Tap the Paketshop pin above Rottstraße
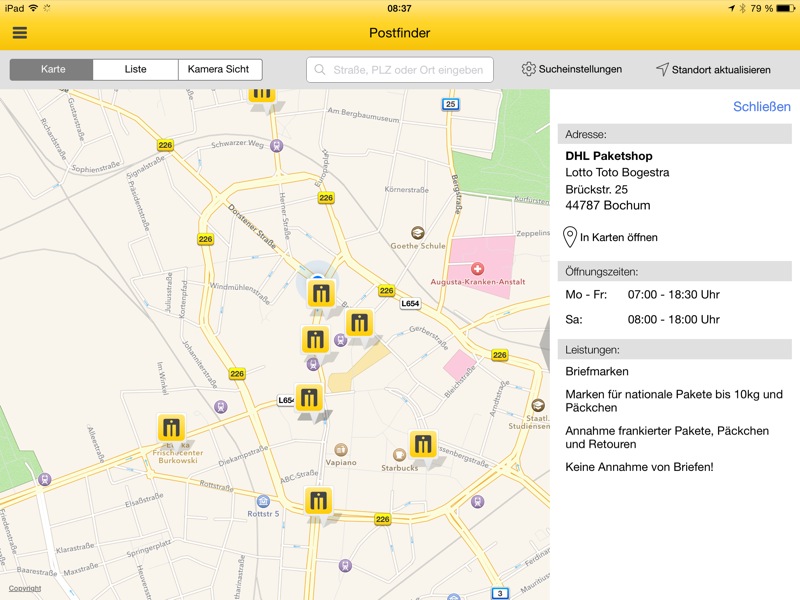Viewport: 800px width, 600px height. pyautogui.click(x=319, y=502)
